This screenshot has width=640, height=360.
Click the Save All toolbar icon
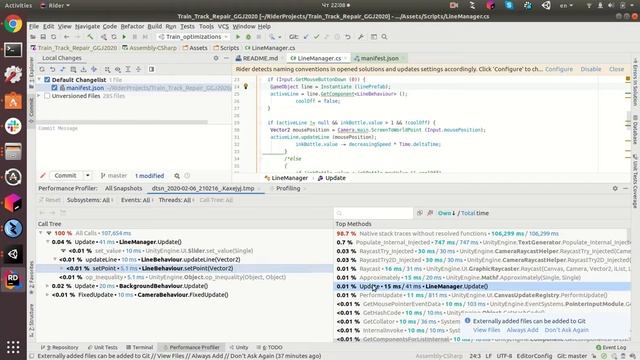pyautogui.click(x=43, y=37)
